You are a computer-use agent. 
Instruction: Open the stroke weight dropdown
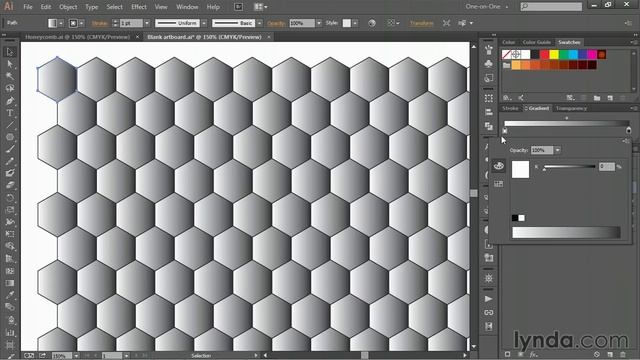147,23
